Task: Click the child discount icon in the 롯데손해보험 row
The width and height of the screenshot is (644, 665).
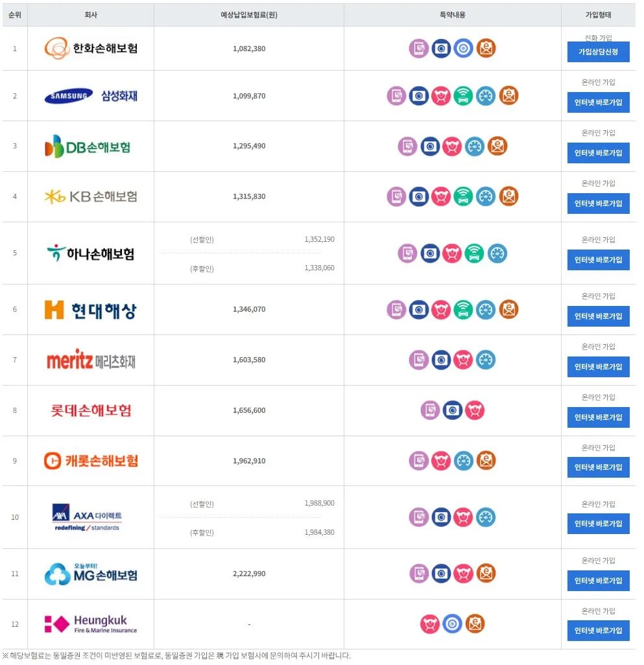Action: tap(475, 410)
